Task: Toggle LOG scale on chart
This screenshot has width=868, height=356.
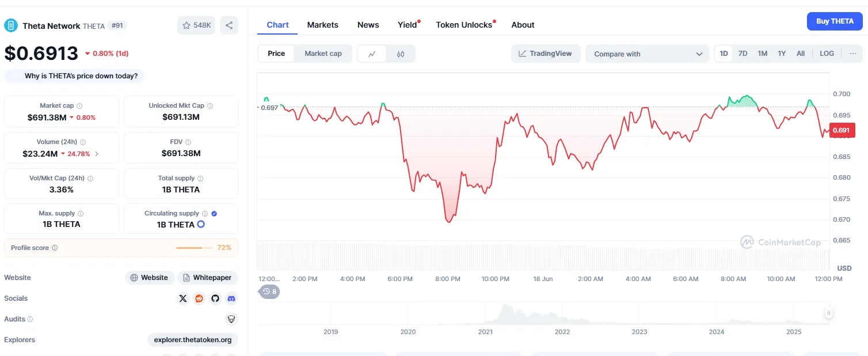Action: click(827, 54)
